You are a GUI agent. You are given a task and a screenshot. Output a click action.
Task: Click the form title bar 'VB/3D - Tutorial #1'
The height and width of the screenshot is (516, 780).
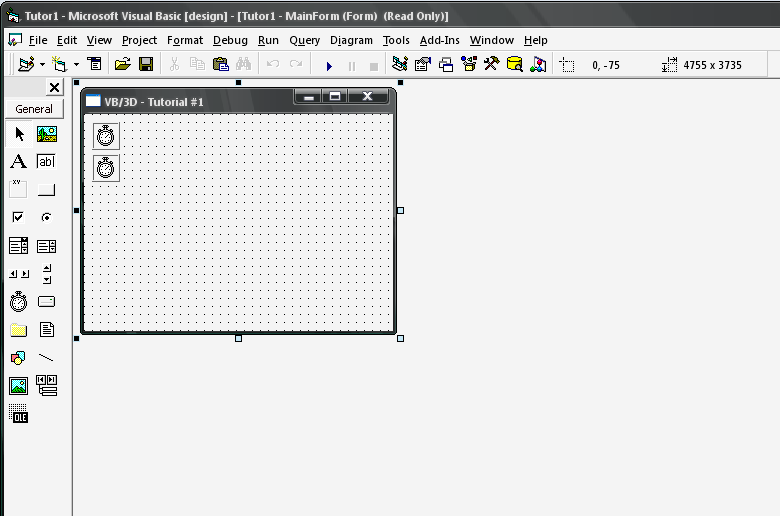point(154,102)
